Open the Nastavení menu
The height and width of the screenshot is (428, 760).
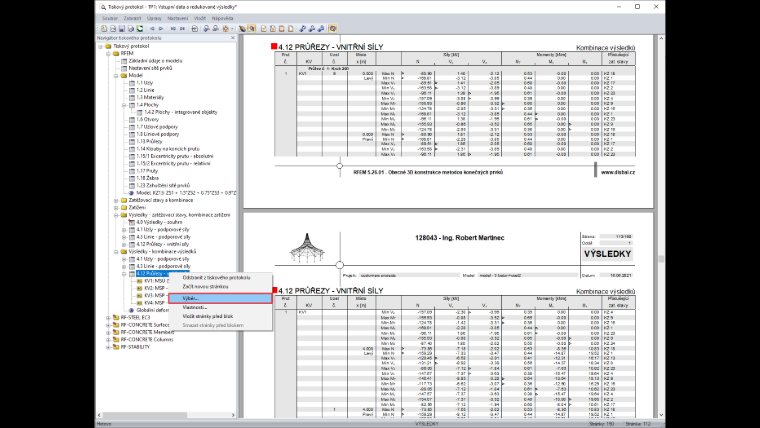coord(177,18)
